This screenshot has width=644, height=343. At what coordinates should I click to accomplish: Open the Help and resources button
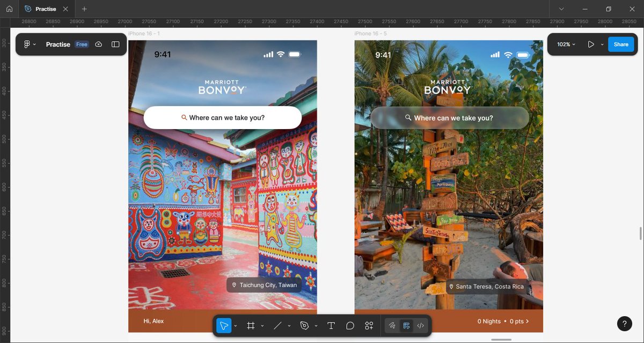[x=624, y=323]
